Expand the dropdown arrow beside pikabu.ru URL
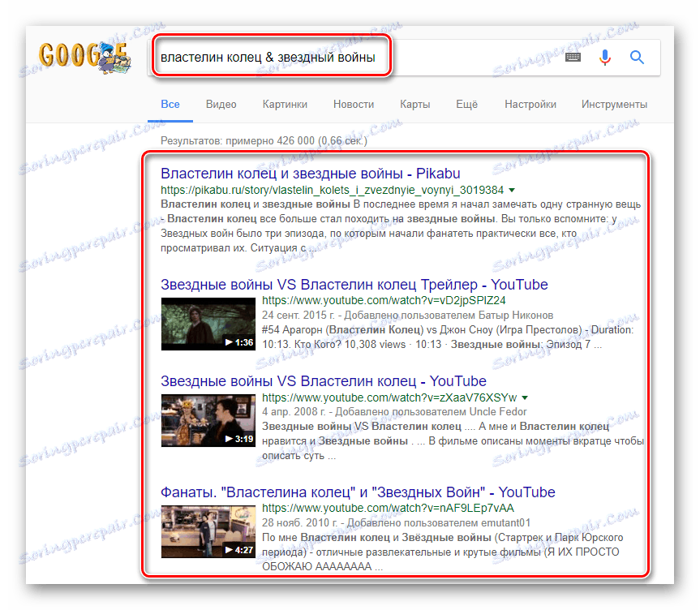This screenshot has width=700, height=610. [512, 191]
